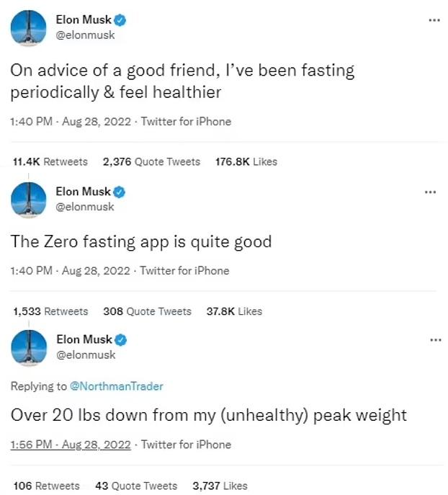Open the more options menu for the Zero app tweet
Image resolution: width=448 pixels, height=495 pixels.
[430, 192]
